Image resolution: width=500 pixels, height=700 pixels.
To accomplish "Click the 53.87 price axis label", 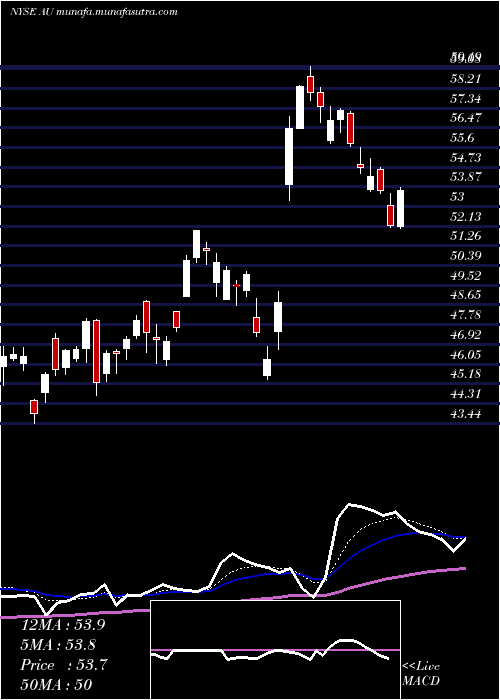I will coord(466,177).
